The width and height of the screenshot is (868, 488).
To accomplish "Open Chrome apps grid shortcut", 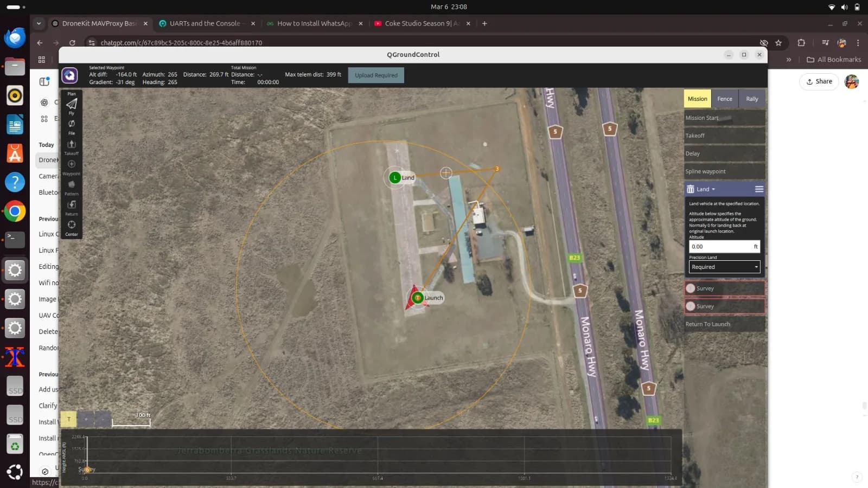I will click(41, 60).
